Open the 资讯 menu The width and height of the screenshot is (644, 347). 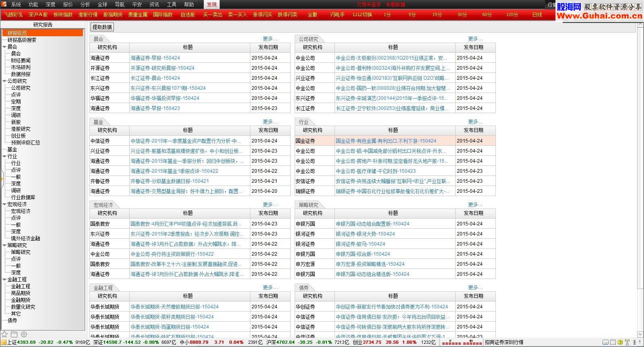(154, 4)
